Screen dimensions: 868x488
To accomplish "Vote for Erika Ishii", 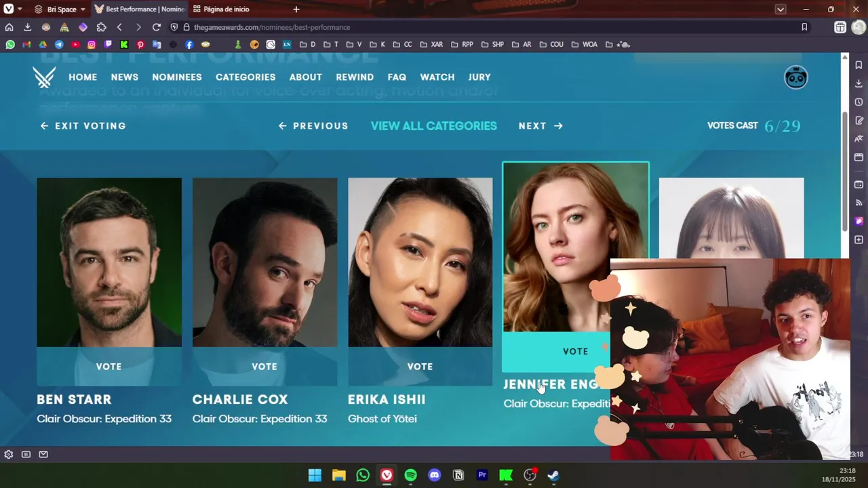I will (x=420, y=367).
